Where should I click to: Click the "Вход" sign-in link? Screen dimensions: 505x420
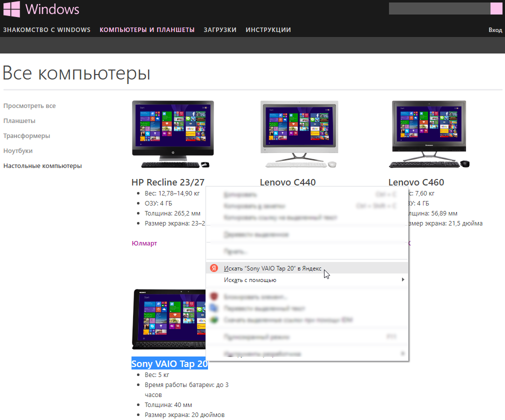495,30
